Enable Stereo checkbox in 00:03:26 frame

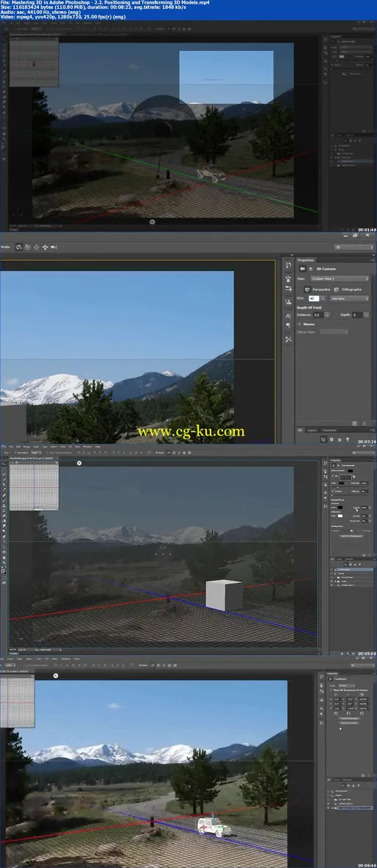coord(299,323)
